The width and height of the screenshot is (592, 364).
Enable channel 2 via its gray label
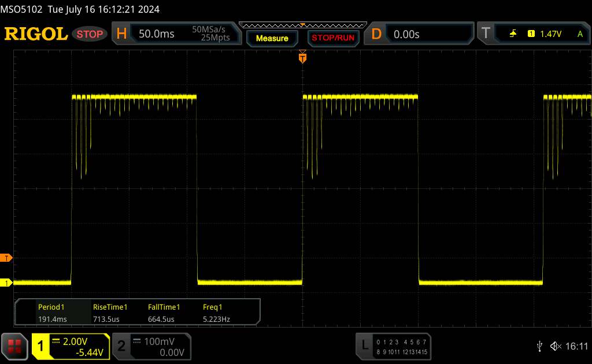[121, 346]
